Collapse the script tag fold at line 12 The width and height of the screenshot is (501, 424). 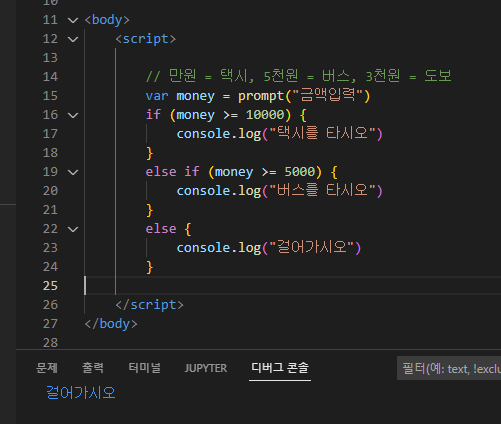click(x=73, y=39)
